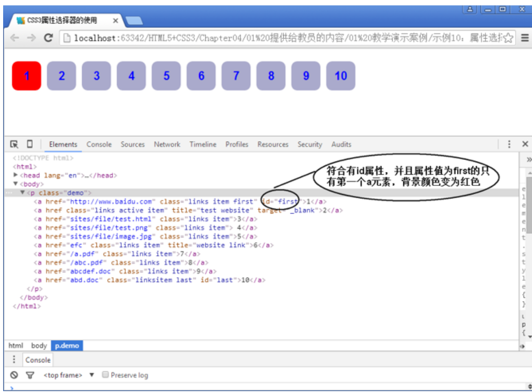The height and width of the screenshot is (392, 532).
Task: Click page icon in address bar
Action: coord(67,38)
